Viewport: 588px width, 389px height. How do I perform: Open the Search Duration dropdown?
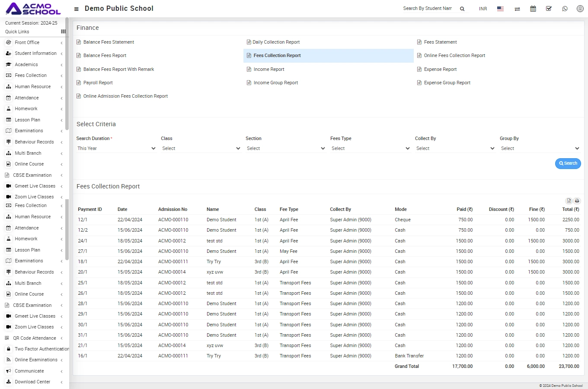[x=116, y=148]
